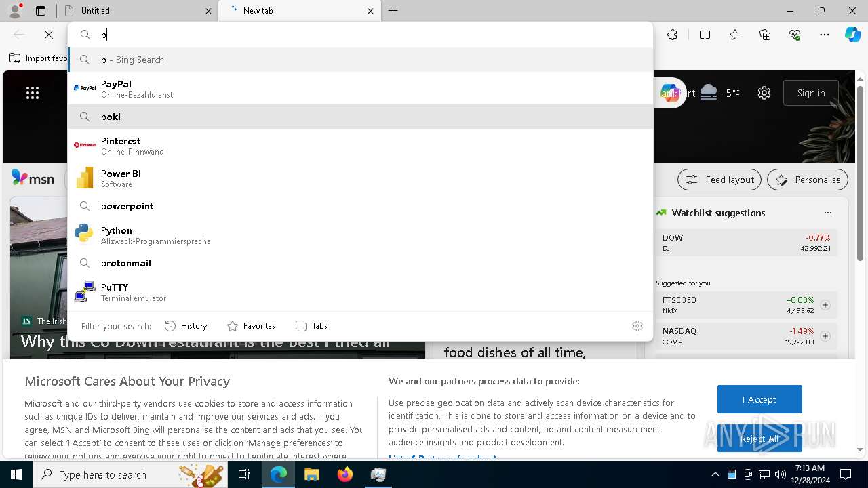This screenshot has width=868, height=488.
Task: Open the browser Extensions icon
Action: 672,35
